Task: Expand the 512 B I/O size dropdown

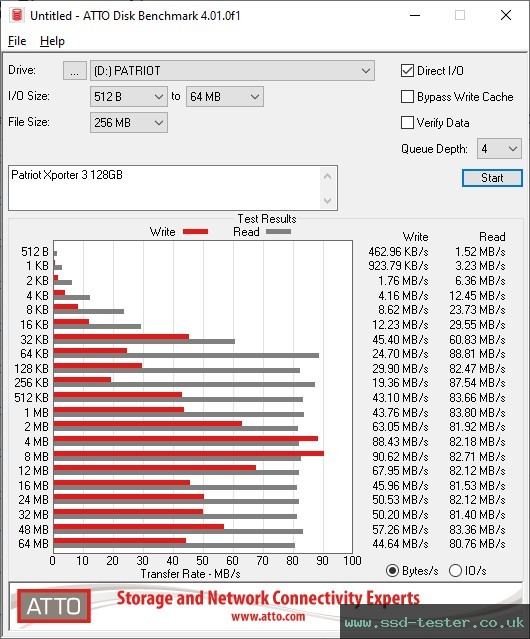Action: coord(129,97)
